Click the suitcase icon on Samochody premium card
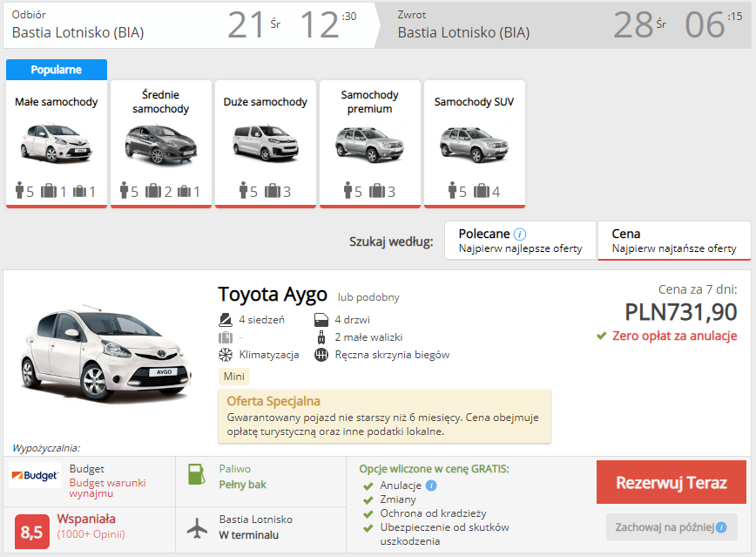 [x=377, y=191]
